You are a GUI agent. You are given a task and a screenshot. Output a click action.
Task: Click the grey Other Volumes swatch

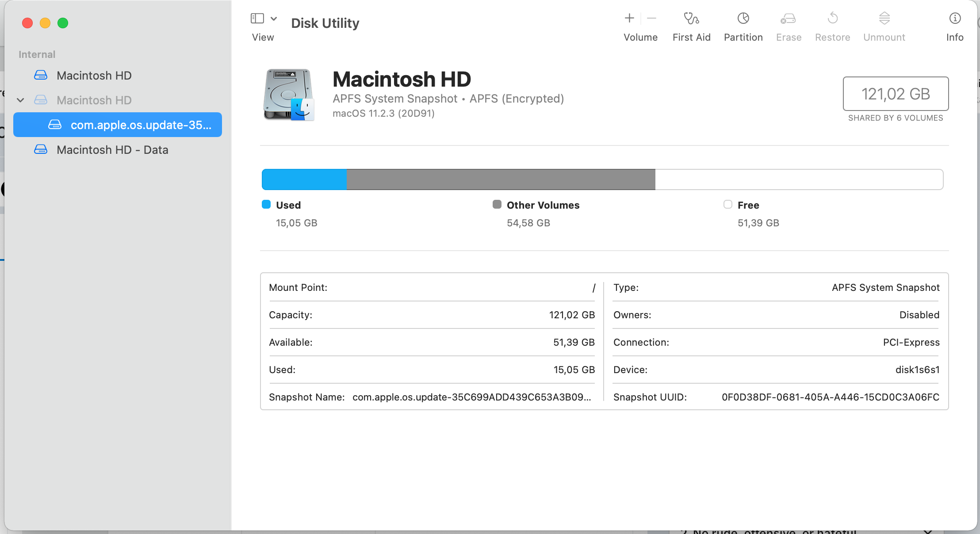click(497, 204)
